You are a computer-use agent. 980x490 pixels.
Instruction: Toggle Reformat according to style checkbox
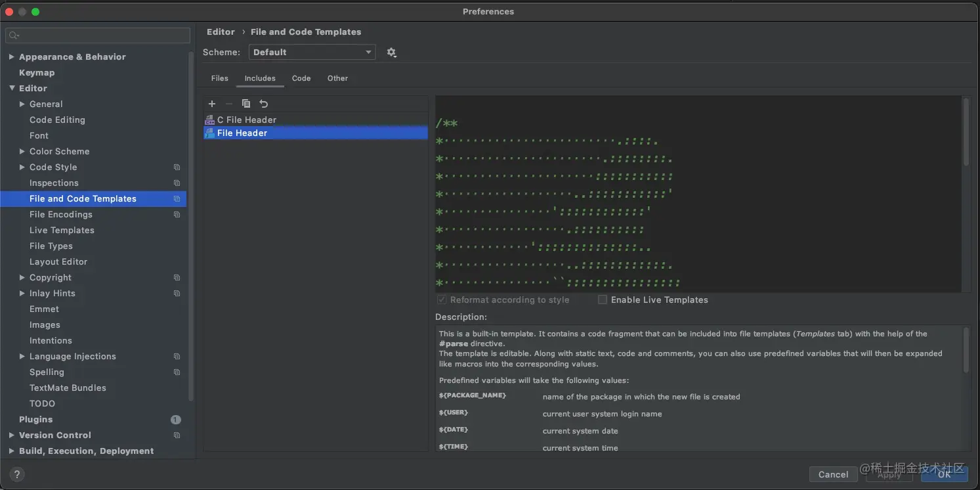pos(442,300)
